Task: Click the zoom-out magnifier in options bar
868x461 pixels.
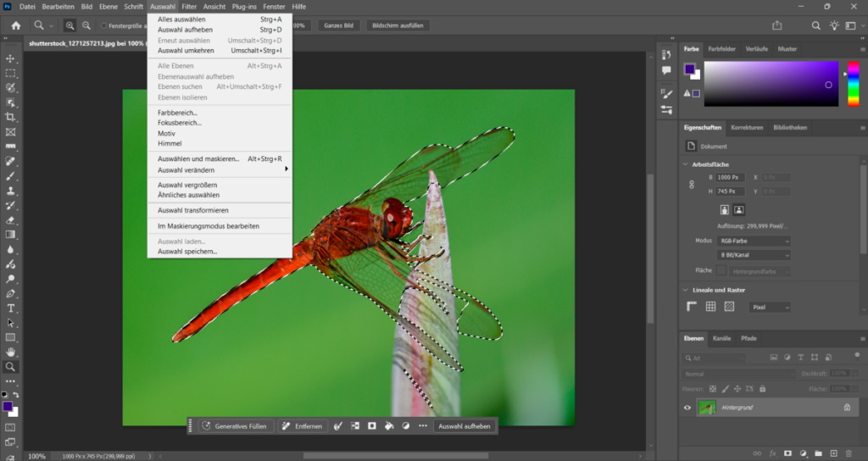Action: (86, 25)
